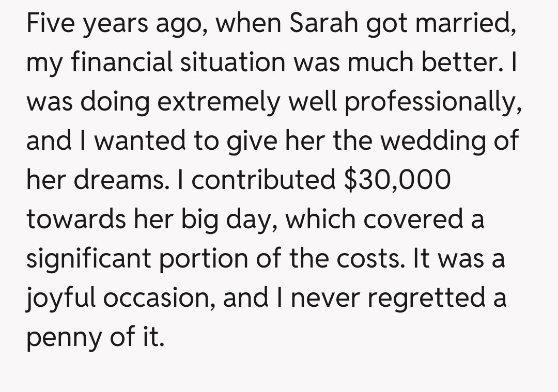558x392 pixels.
Task: Click the word "occasion"
Action: (161, 299)
